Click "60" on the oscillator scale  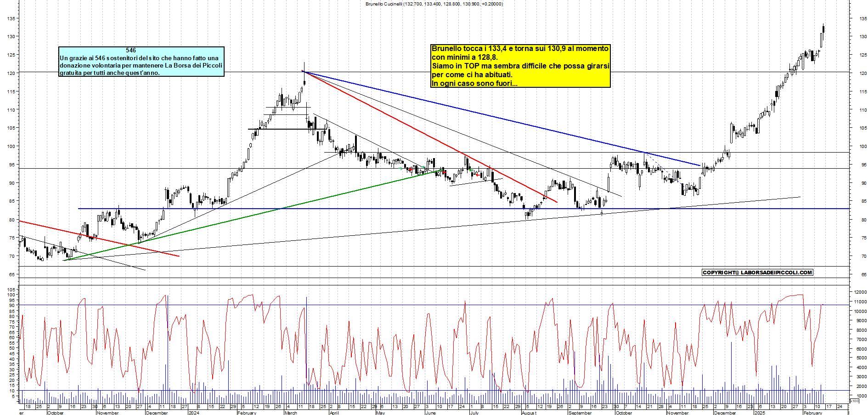[x=12, y=338]
